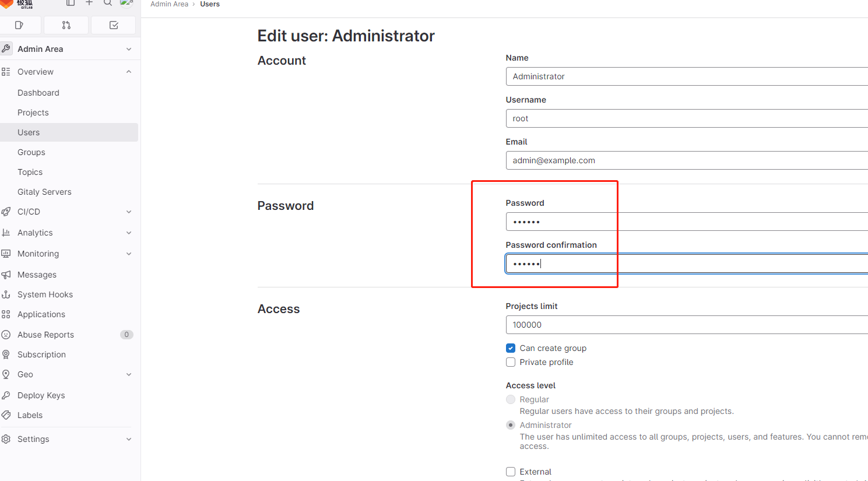Open the to-do list shortcut icon
The image size is (868, 481).
[x=114, y=25]
